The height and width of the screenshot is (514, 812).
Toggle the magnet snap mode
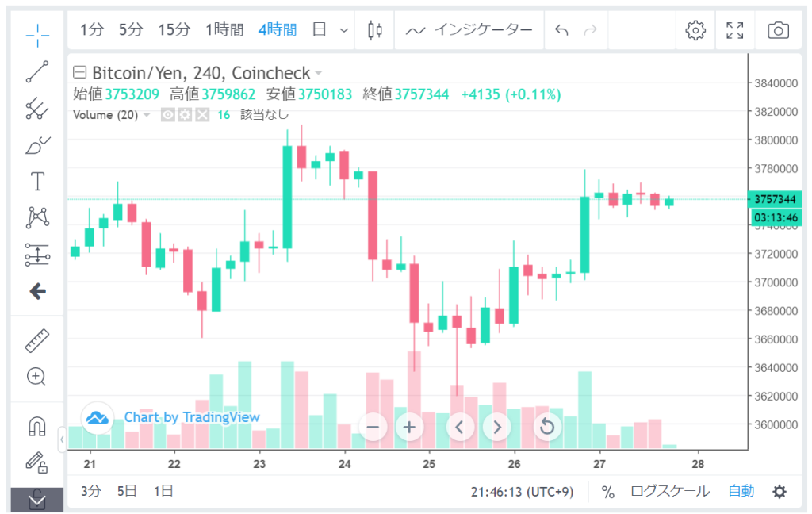coord(37,426)
